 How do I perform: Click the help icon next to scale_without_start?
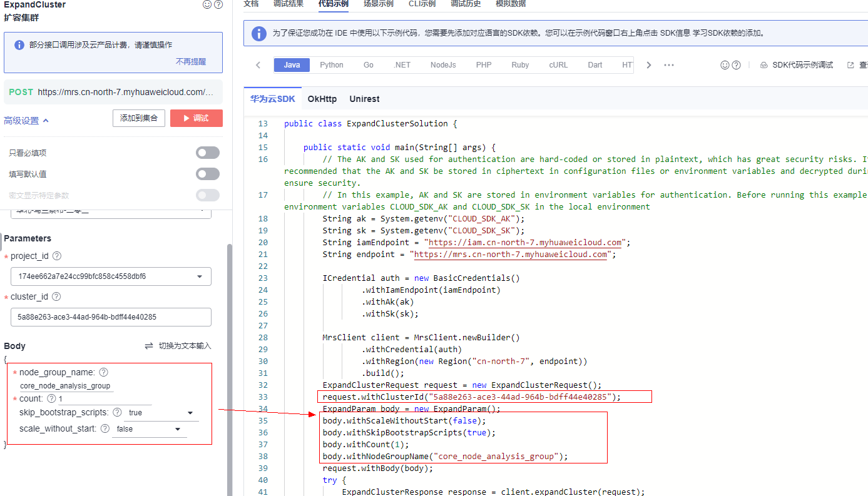[105, 428]
